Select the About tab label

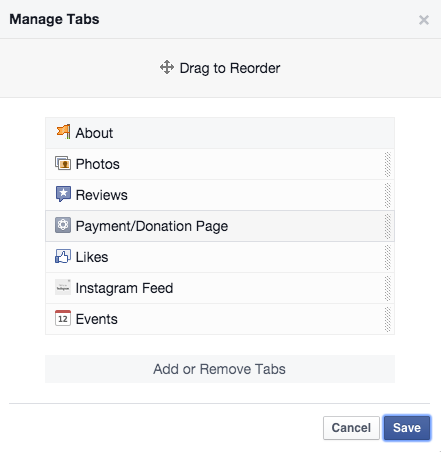tap(94, 133)
